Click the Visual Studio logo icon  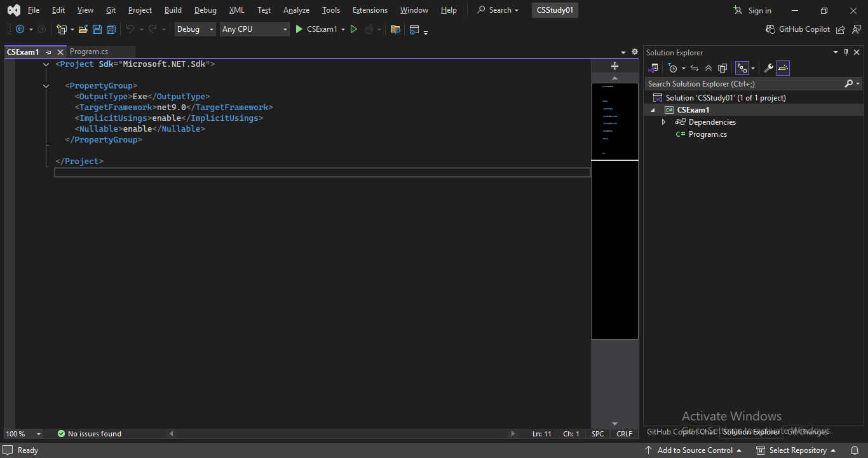tap(13, 10)
